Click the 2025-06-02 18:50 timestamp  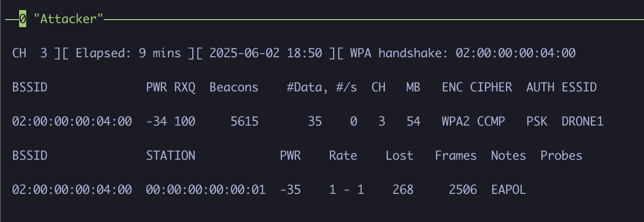click(x=266, y=53)
